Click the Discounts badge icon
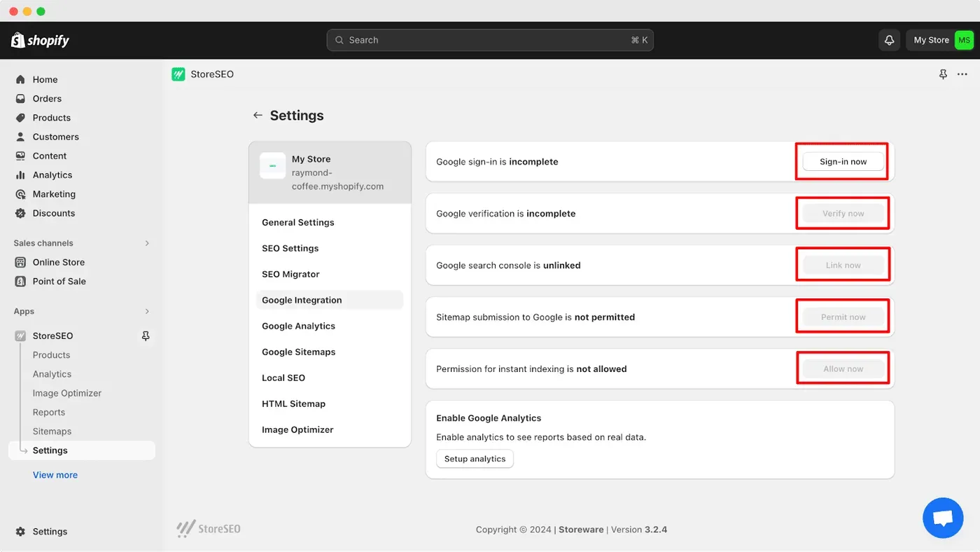Screen dimensions: 980x552 pos(20,213)
